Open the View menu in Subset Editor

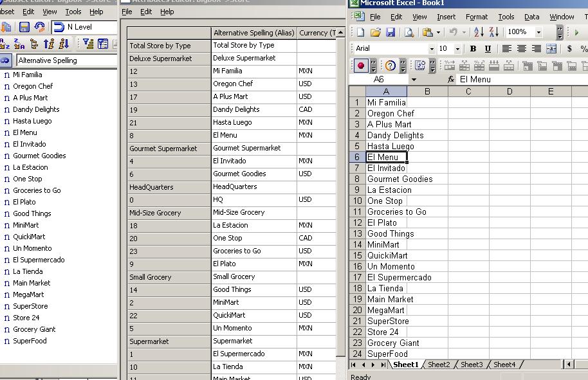tap(50, 12)
